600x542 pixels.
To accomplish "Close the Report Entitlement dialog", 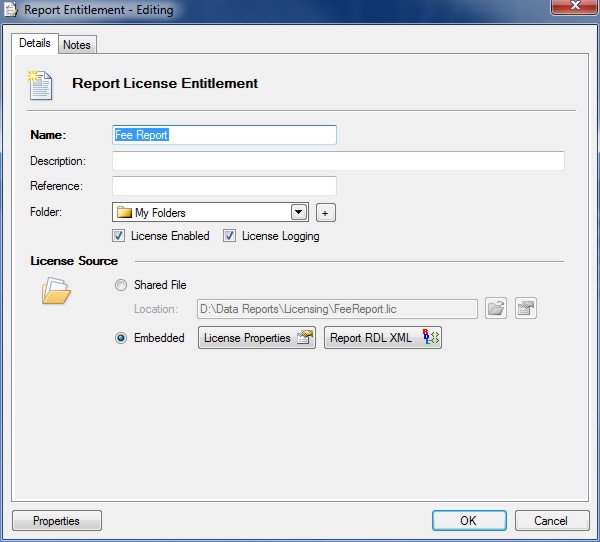I will click(571, 8).
